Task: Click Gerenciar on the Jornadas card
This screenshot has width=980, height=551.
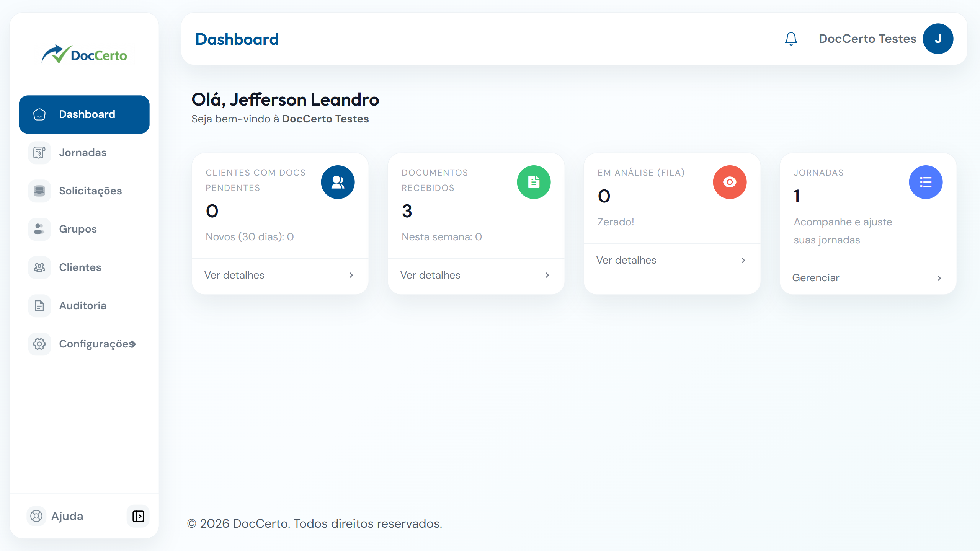Action: pos(816,278)
